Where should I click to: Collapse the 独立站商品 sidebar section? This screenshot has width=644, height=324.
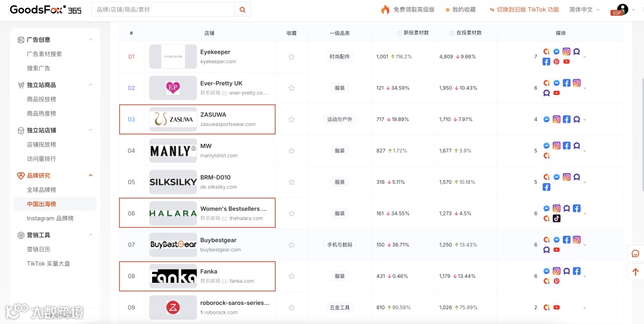coord(91,85)
